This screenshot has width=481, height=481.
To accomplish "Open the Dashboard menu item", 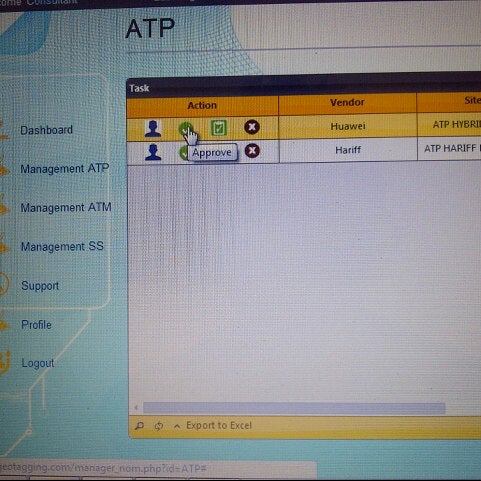I will click(46, 130).
